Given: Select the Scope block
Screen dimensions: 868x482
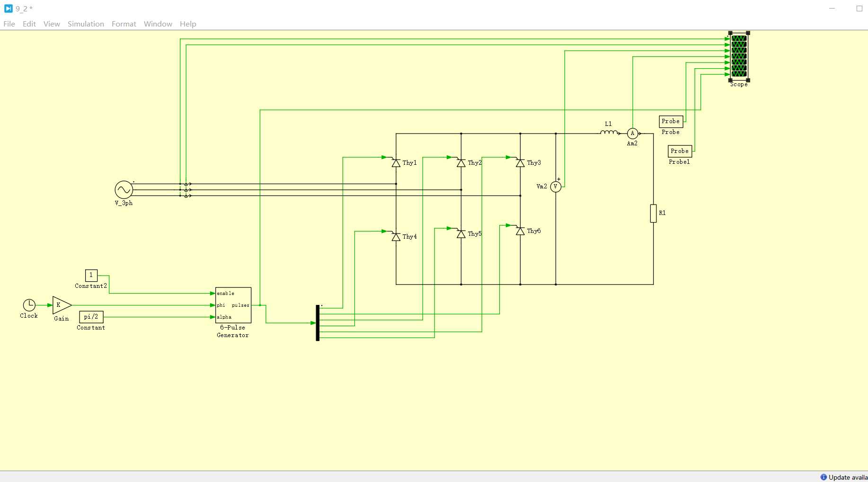Looking at the screenshot, I should click(x=739, y=56).
